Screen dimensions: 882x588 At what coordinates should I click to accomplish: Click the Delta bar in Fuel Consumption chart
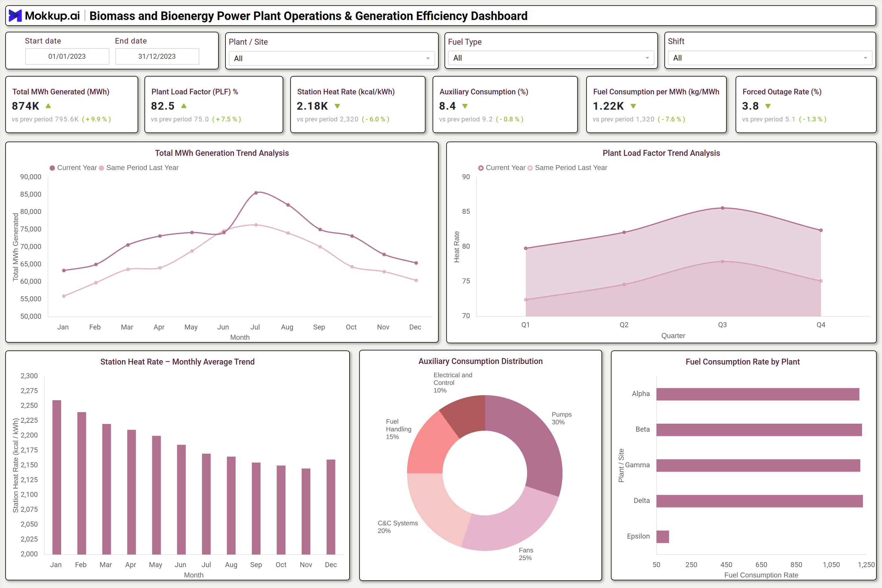pyautogui.click(x=759, y=501)
